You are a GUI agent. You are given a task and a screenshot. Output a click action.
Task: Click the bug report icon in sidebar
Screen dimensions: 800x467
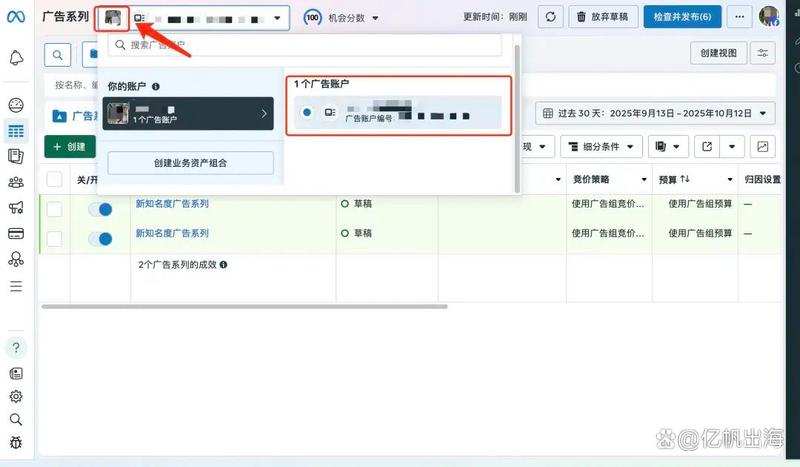tap(16, 442)
